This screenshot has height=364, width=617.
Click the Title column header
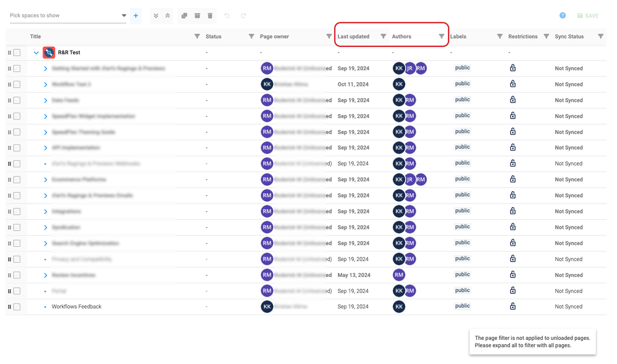(35, 36)
